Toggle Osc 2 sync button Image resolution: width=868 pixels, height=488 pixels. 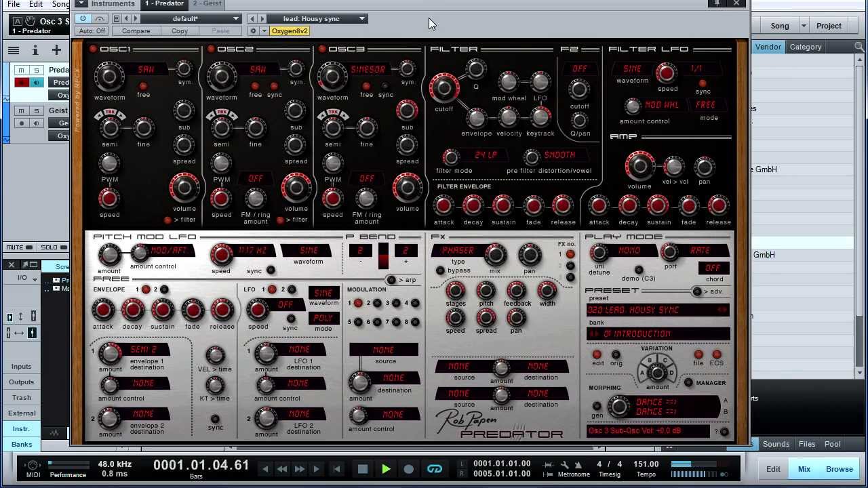click(273, 86)
